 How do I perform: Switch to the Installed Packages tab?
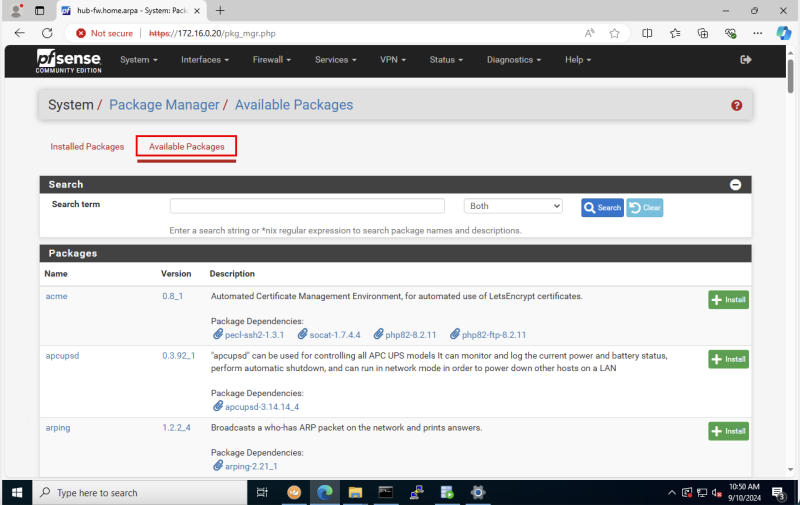(87, 147)
